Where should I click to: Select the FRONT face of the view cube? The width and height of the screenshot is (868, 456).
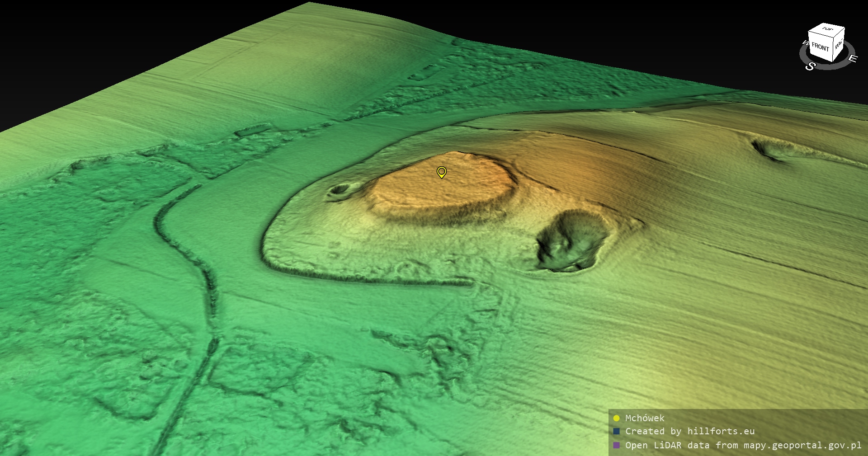[820, 47]
